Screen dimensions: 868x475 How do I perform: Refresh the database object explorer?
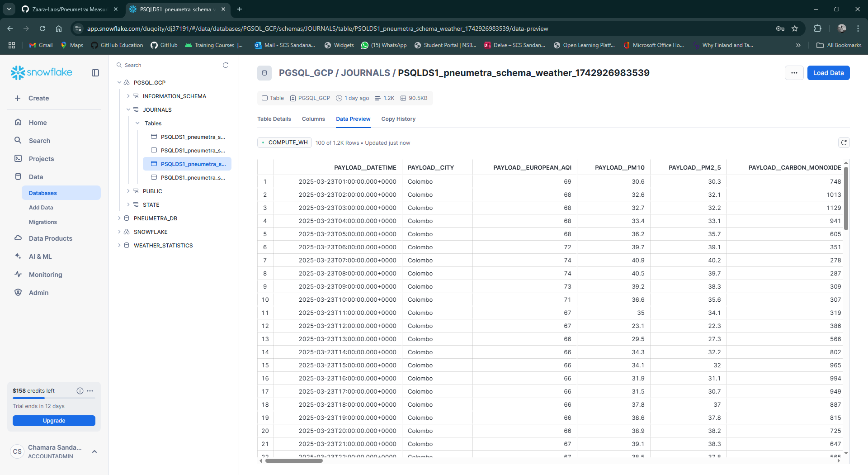(x=226, y=65)
